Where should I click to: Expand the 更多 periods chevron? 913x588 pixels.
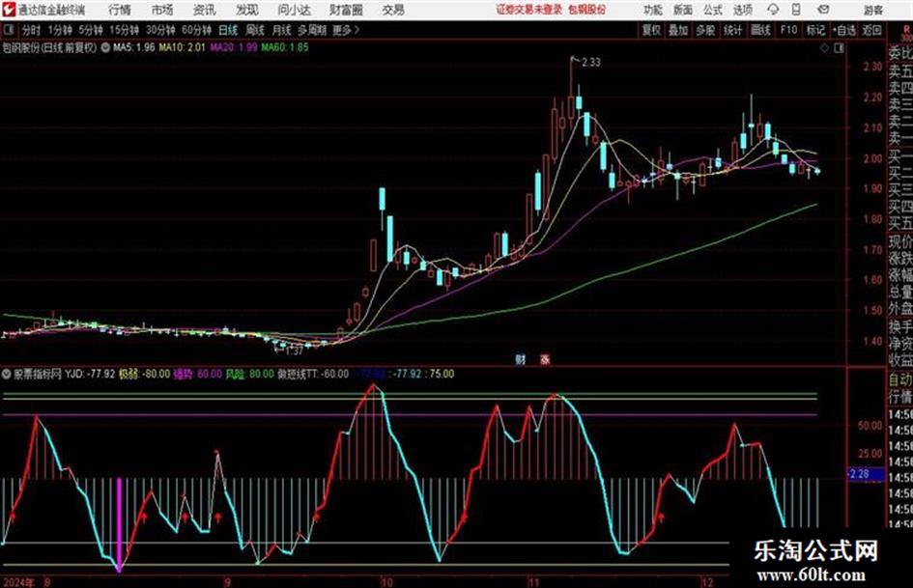[357, 30]
